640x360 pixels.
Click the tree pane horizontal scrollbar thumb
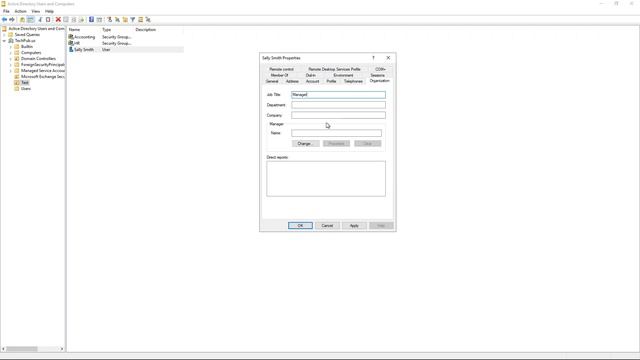click(22, 349)
